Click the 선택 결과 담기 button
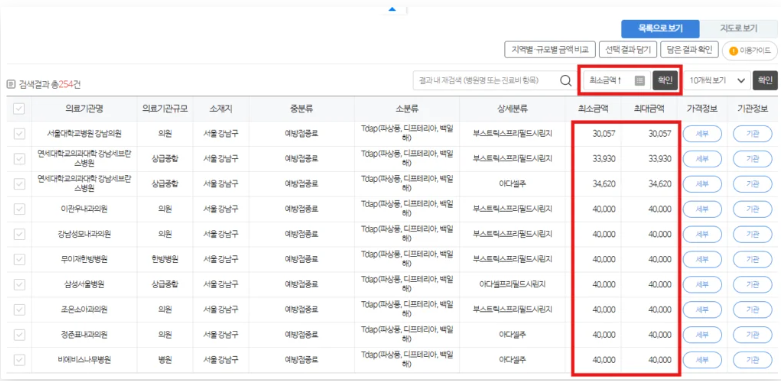Viewport: 781px width, 381px height. (628, 50)
